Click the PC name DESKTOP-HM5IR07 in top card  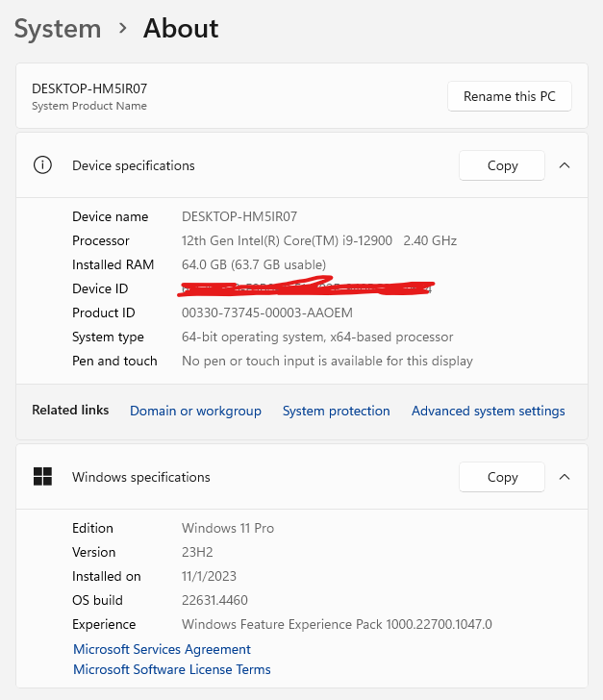pyautogui.click(x=89, y=88)
